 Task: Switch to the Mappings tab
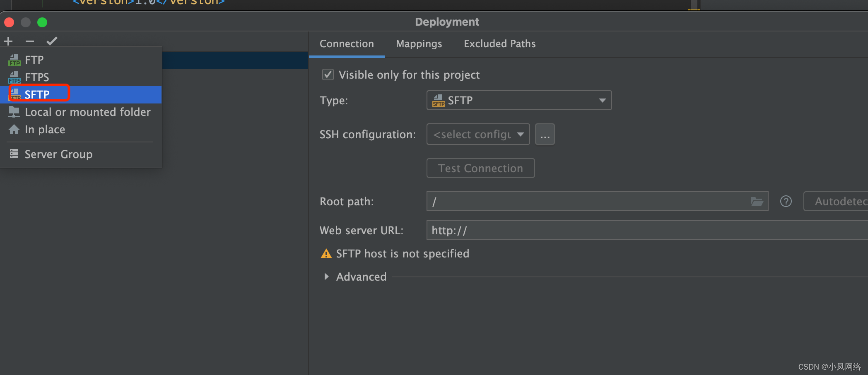pyautogui.click(x=419, y=43)
